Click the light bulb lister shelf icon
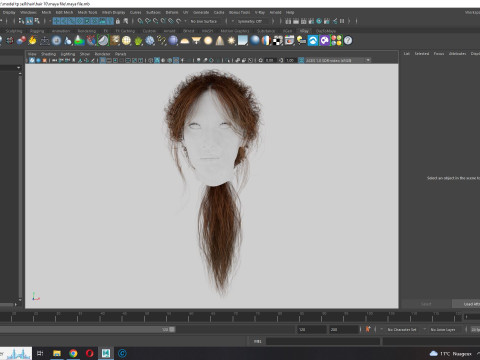Screen dimensions: 480x360 click(301, 41)
